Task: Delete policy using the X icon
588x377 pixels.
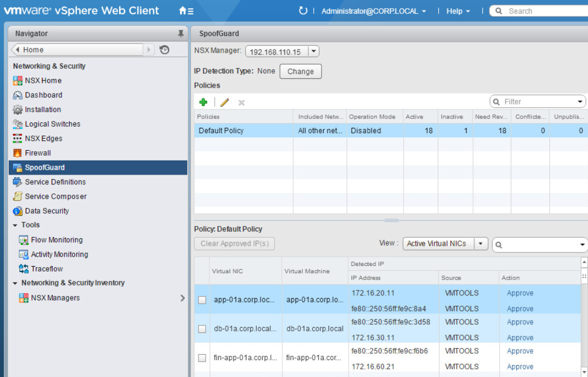Action: point(242,102)
